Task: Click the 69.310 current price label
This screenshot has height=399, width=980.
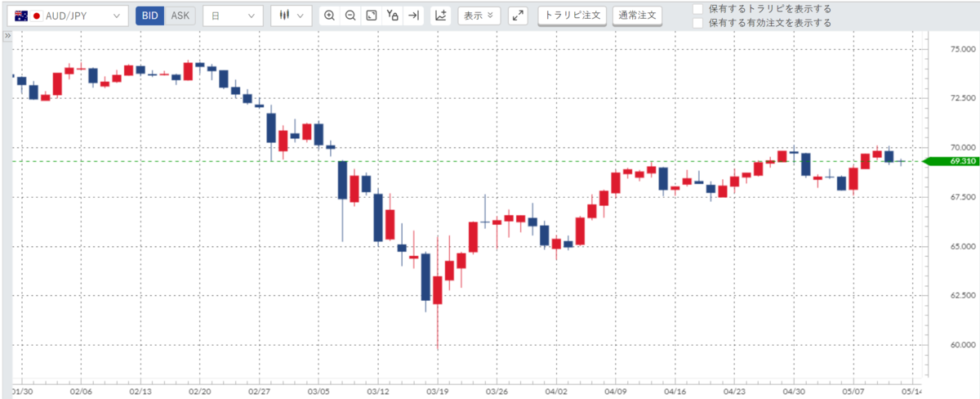Action: [952, 161]
